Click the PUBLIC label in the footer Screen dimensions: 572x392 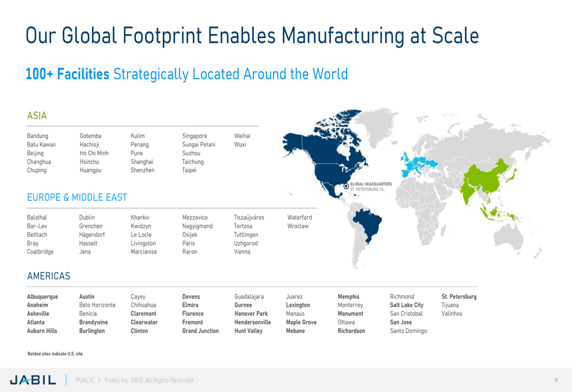tap(85, 381)
